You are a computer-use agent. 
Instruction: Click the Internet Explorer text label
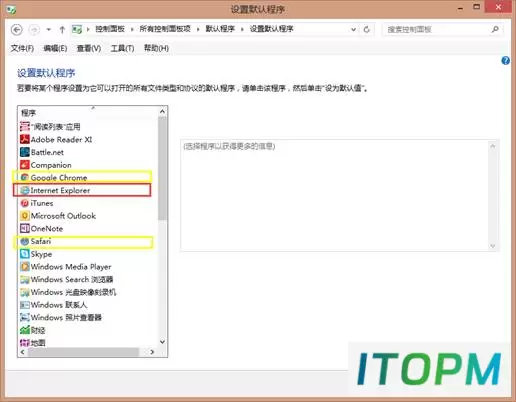pos(60,190)
